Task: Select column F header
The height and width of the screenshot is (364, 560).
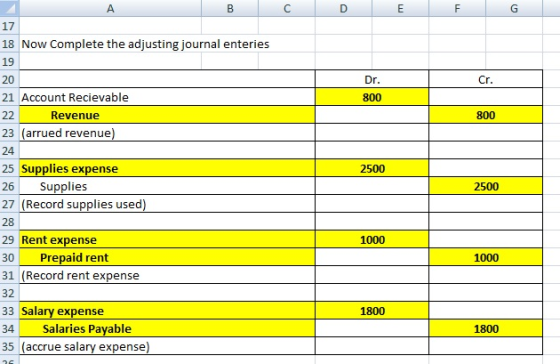Action: (457, 8)
